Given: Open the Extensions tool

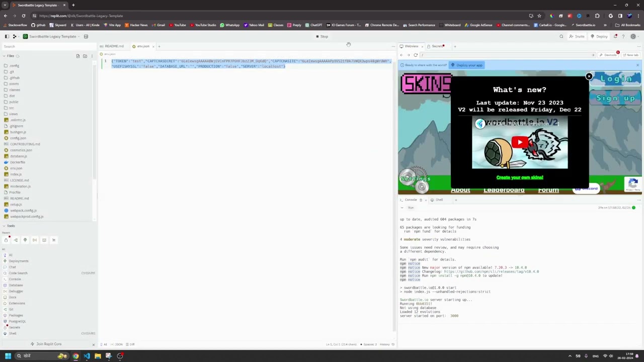Looking at the screenshot, I should (14, 303).
